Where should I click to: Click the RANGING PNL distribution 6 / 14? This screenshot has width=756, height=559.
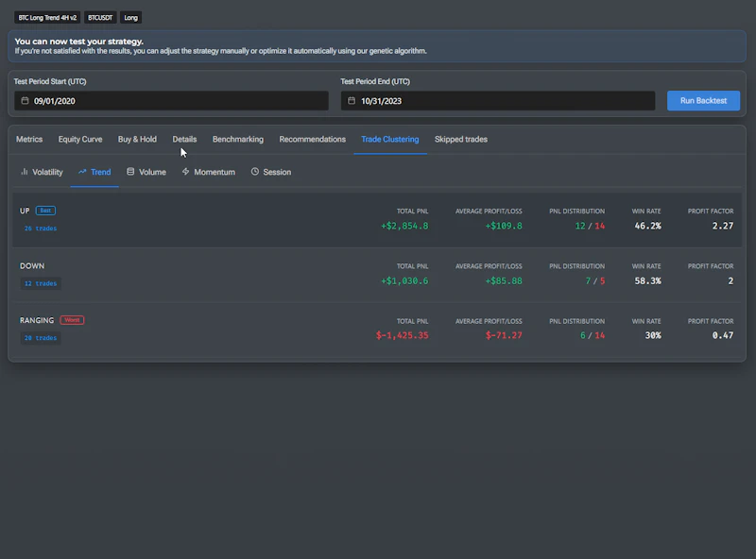593,335
